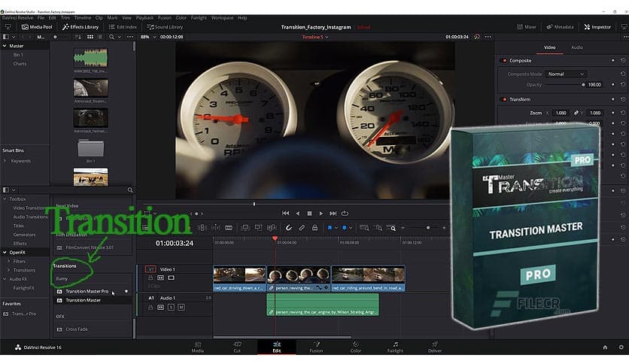Screen dimensions: 629x364
Task: Click the Insert clip icon
Action: pyautogui.click(x=245, y=228)
